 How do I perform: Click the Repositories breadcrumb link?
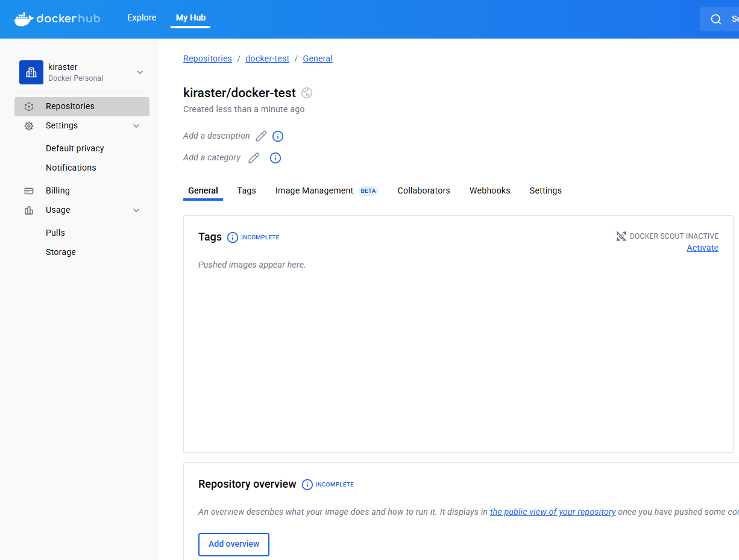pos(207,58)
